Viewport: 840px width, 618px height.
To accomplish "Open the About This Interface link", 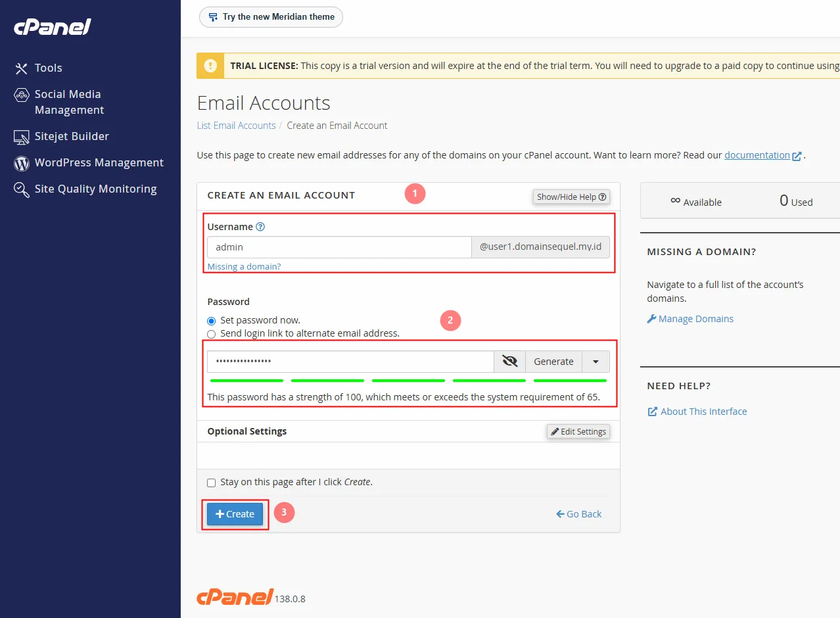I will point(697,412).
